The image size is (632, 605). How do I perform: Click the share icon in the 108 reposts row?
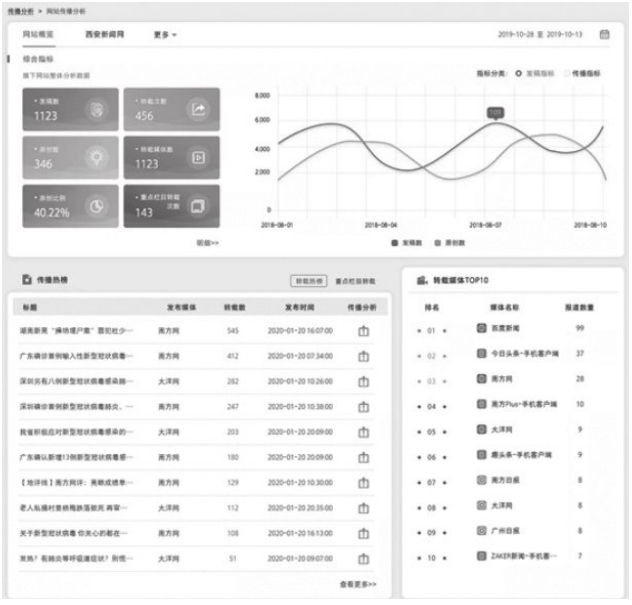coord(364,534)
